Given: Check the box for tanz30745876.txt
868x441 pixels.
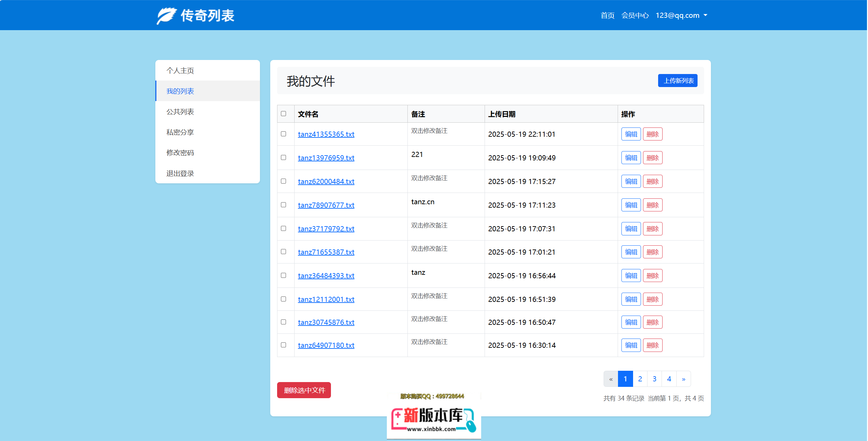Looking at the screenshot, I should coord(284,322).
